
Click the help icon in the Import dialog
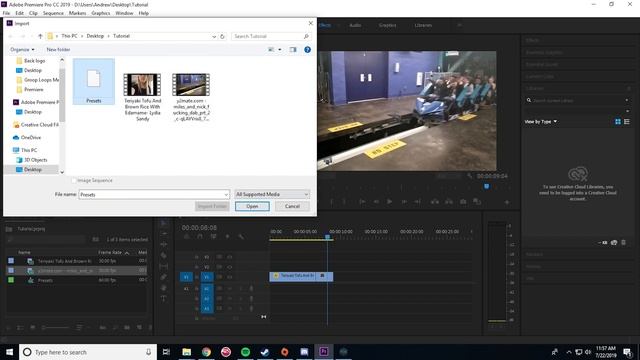(x=307, y=49)
